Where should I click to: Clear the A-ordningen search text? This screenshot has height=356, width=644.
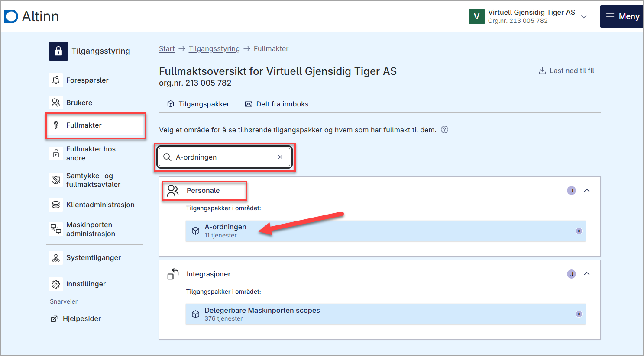(280, 157)
